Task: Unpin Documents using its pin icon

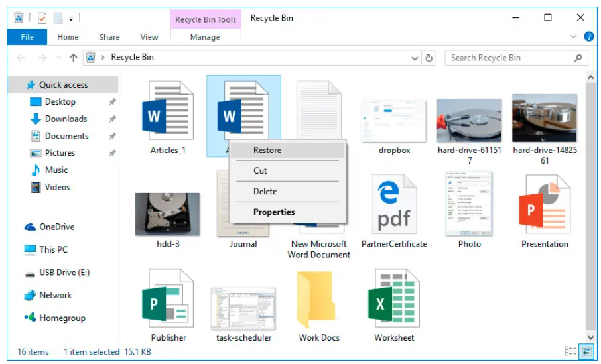Action: pyautogui.click(x=112, y=136)
